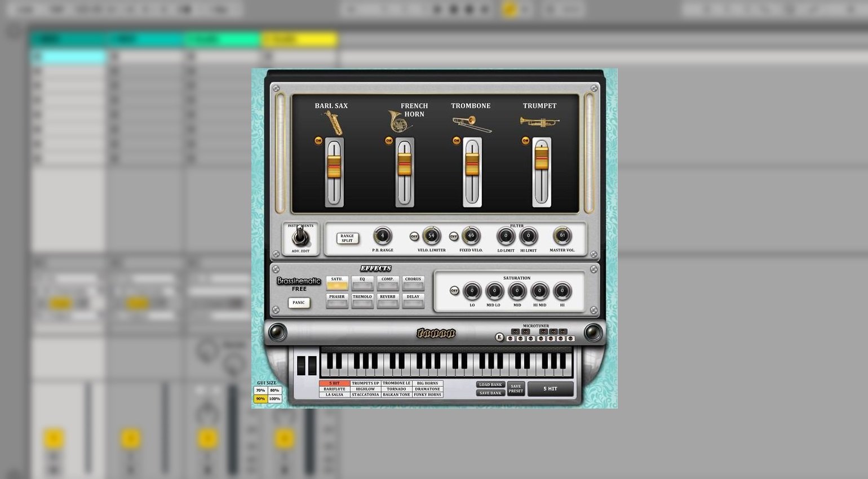Click the Trombone instrument icon
The image size is (868, 479).
(x=472, y=123)
